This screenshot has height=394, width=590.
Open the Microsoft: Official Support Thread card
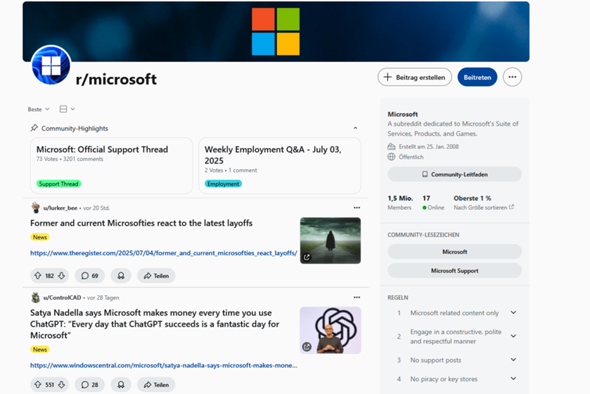coord(111,166)
